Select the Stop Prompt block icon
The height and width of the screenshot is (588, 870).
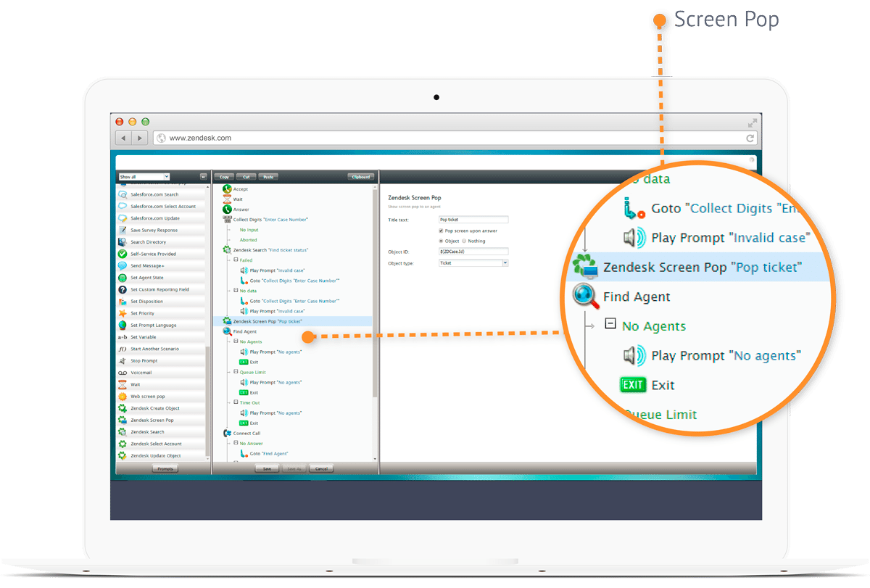[123, 360]
